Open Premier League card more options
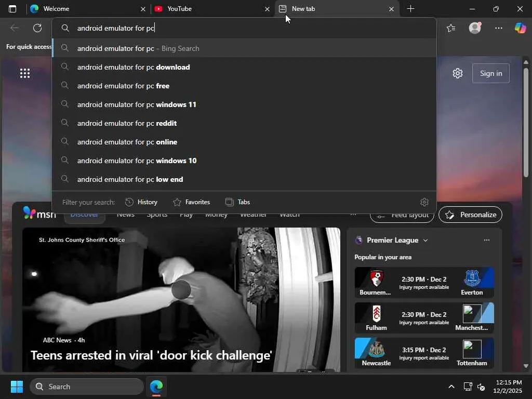Image resolution: width=532 pixels, height=399 pixels. point(486,240)
